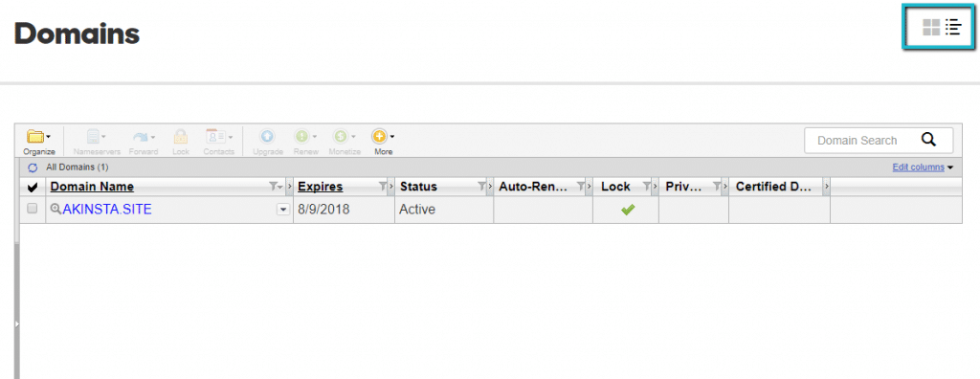Image resolution: width=980 pixels, height=379 pixels.
Task: Click the Domain Search magnifier icon
Action: 928,140
